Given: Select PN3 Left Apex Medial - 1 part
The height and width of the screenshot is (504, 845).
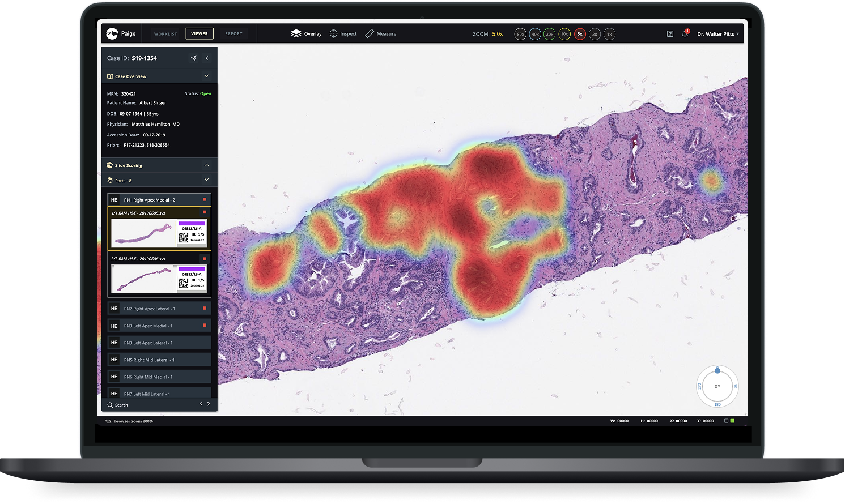Looking at the screenshot, I should click(x=159, y=326).
